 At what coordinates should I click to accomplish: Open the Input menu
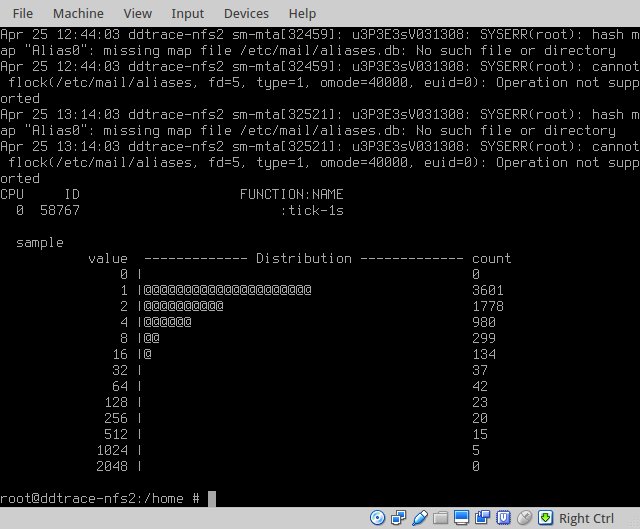coord(187,13)
